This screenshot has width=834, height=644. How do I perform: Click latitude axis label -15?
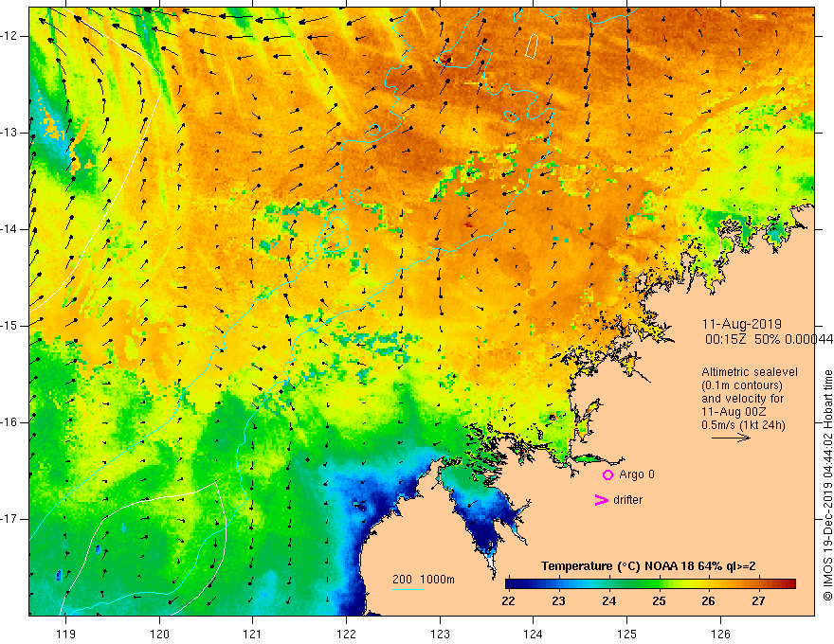(9, 326)
